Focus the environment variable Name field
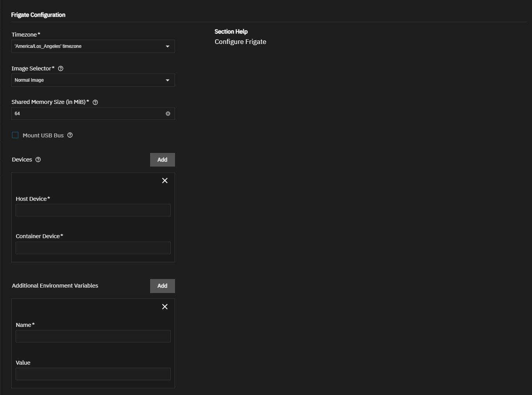This screenshot has width=532, height=395. click(x=93, y=336)
